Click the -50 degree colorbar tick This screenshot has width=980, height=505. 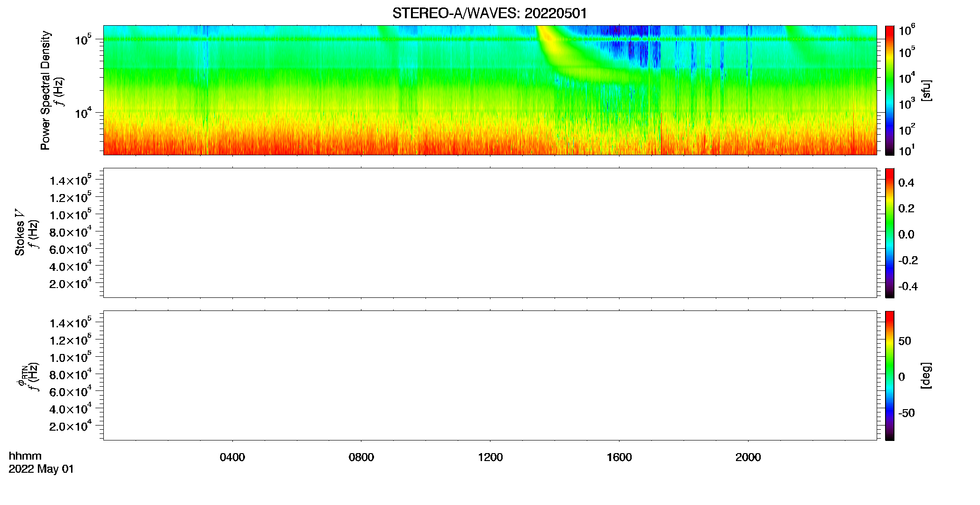907,413
